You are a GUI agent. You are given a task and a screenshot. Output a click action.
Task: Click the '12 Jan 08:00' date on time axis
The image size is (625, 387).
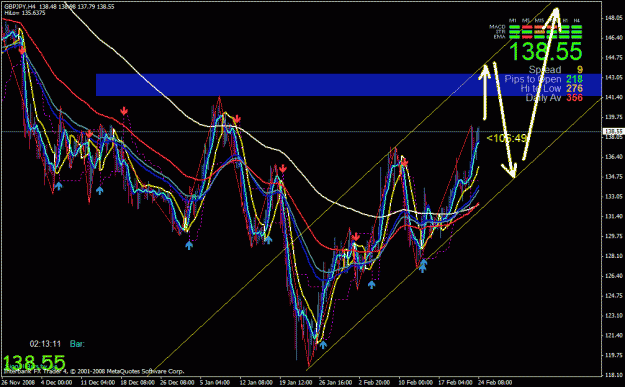[256, 382]
